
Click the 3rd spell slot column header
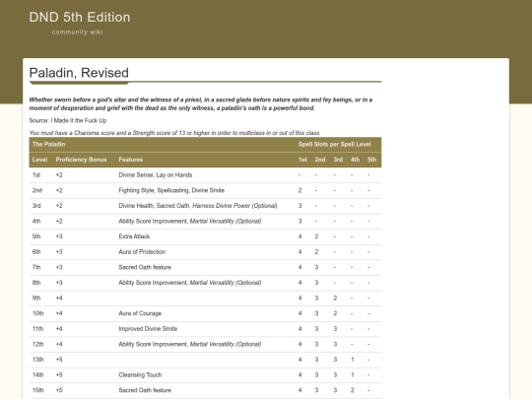pyautogui.click(x=338, y=160)
